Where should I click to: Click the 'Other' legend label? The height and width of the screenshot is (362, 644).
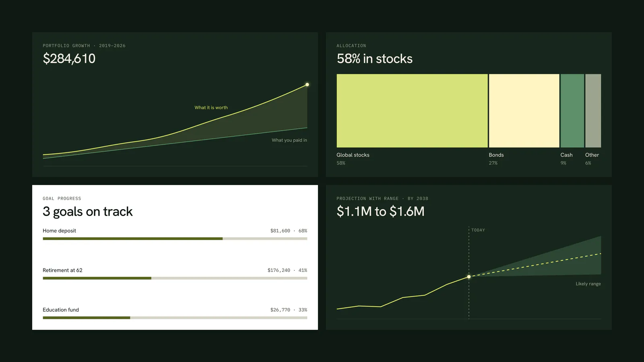[592, 155]
